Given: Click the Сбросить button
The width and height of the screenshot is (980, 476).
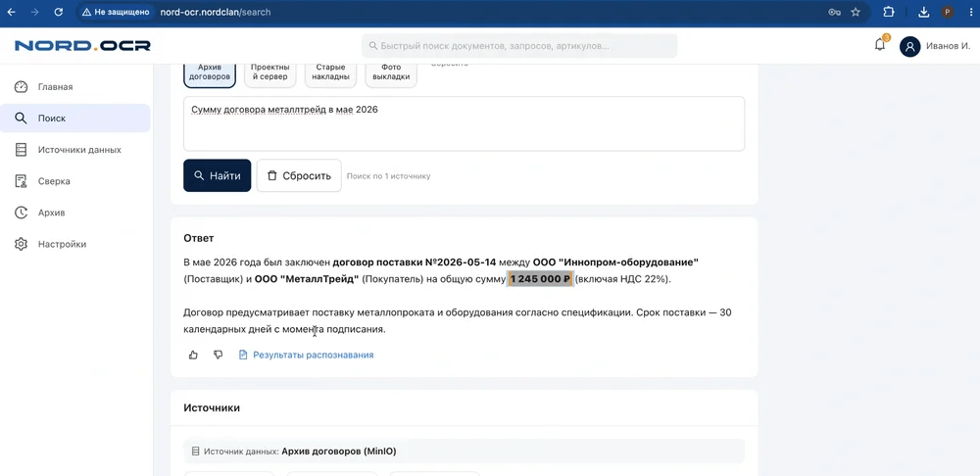Looking at the screenshot, I should [x=299, y=175].
